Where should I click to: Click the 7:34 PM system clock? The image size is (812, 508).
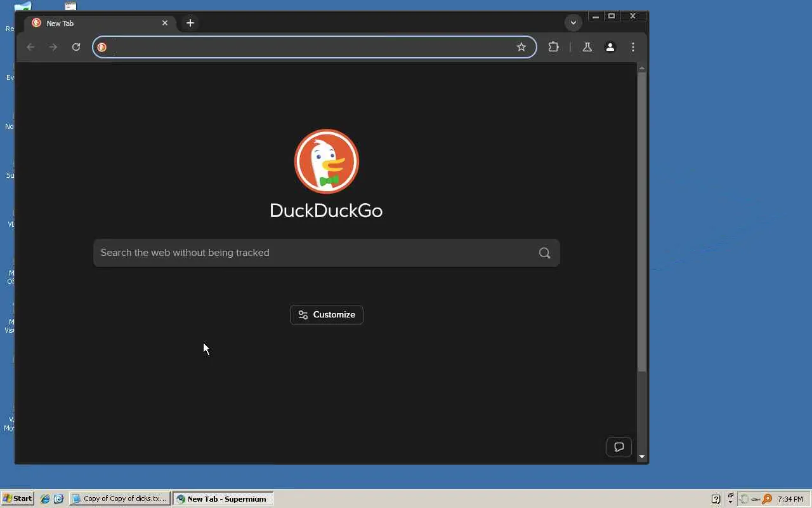(x=790, y=499)
